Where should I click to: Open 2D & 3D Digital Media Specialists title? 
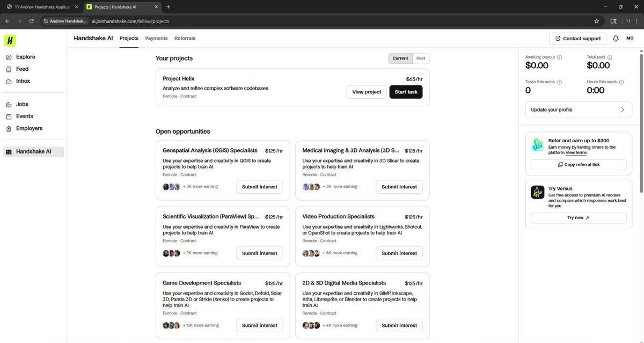pos(344,283)
